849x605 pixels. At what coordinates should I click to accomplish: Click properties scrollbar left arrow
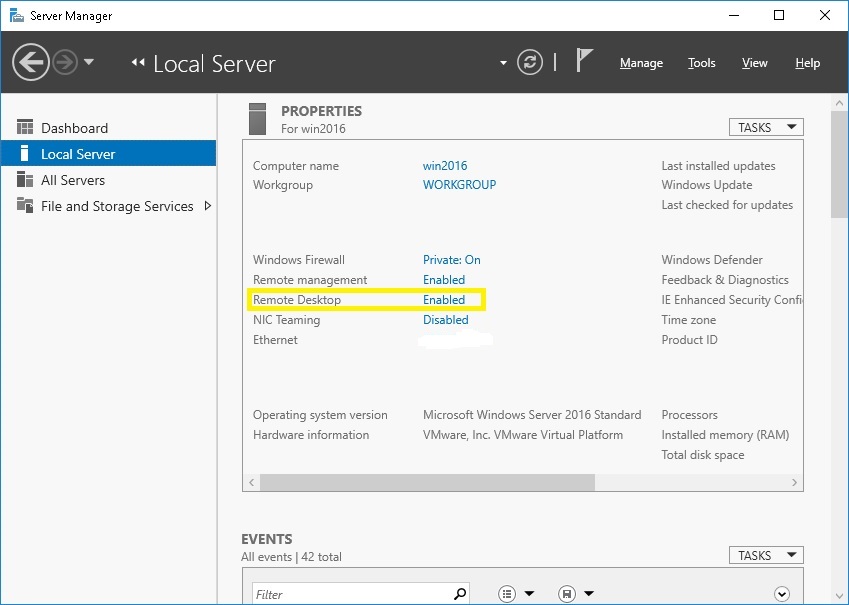[x=251, y=482]
